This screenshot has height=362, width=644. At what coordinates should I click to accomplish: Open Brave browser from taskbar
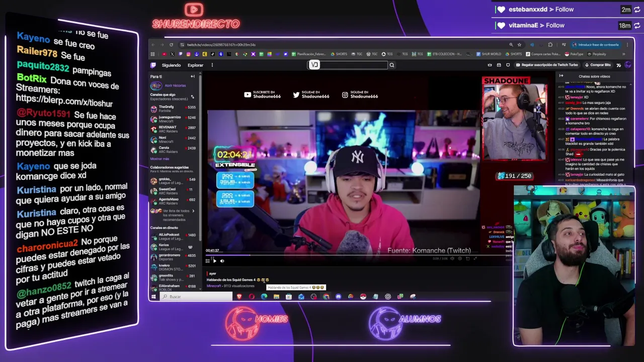(239, 297)
